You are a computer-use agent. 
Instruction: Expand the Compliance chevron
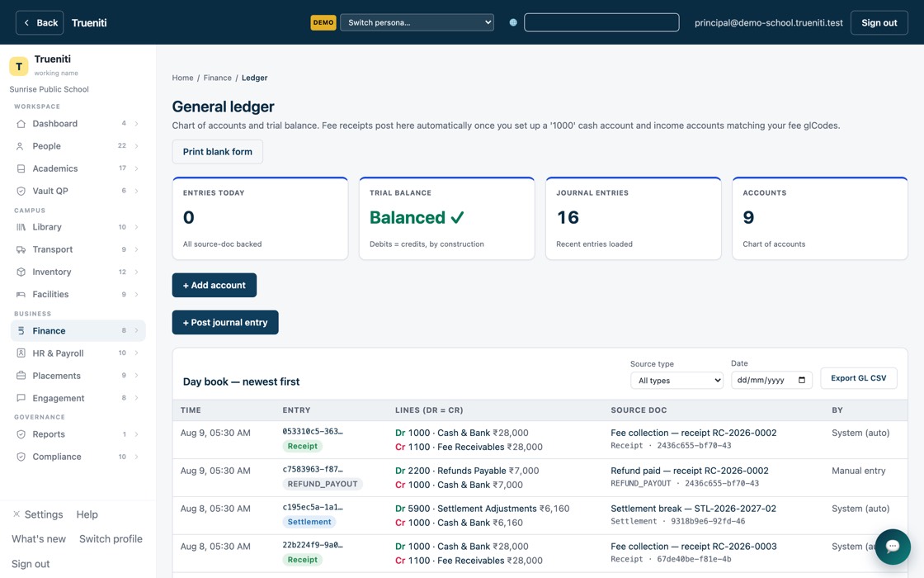click(x=136, y=457)
